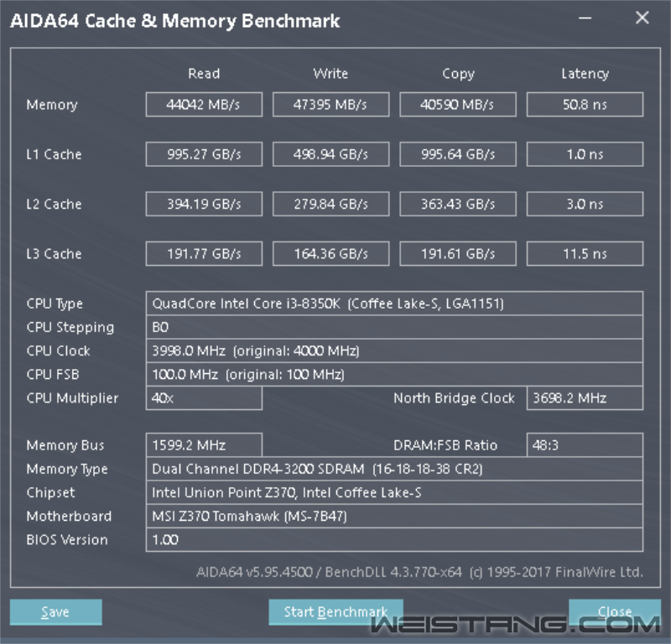671x644 pixels.
Task: Minimize the AIDA64 benchmark window
Action: pyautogui.click(x=585, y=18)
